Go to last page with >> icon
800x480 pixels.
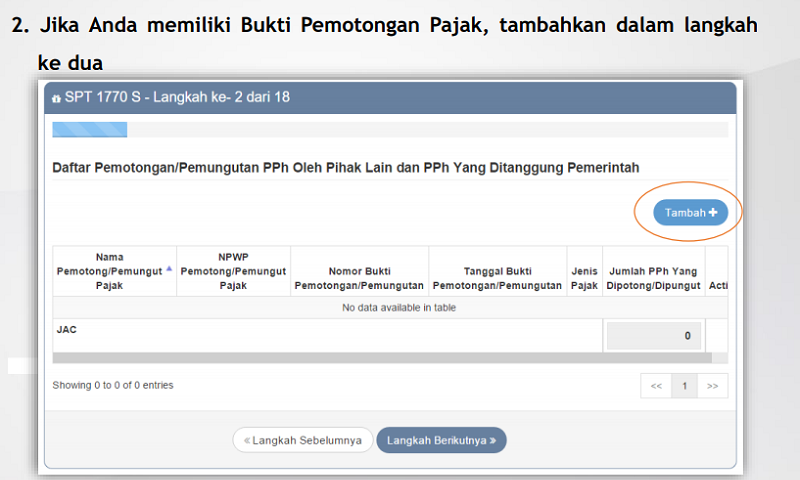point(713,385)
